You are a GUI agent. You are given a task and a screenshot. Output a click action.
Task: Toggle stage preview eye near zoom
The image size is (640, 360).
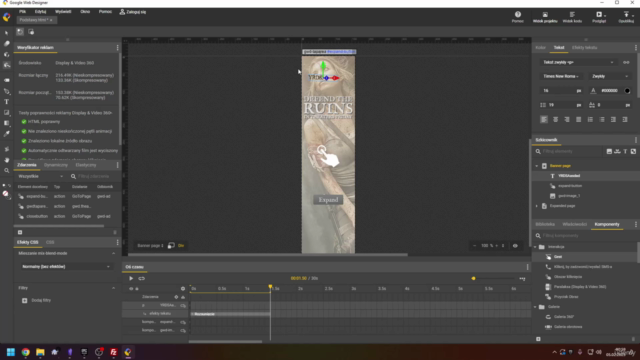[515, 246]
